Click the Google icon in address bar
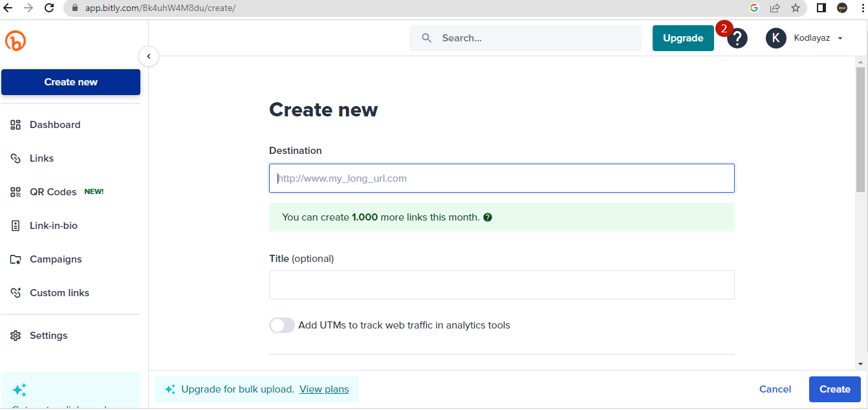Image resolution: width=868 pixels, height=410 pixels. point(754,8)
